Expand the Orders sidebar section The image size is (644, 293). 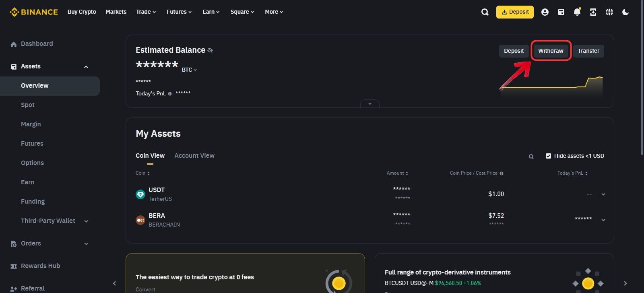point(86,243)
